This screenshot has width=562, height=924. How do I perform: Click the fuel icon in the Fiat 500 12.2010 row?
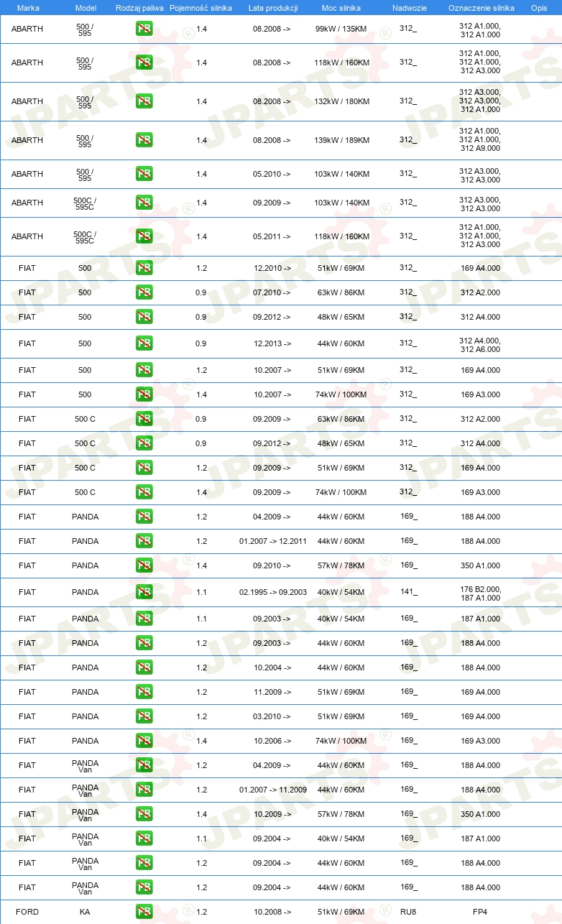(144, 268)
